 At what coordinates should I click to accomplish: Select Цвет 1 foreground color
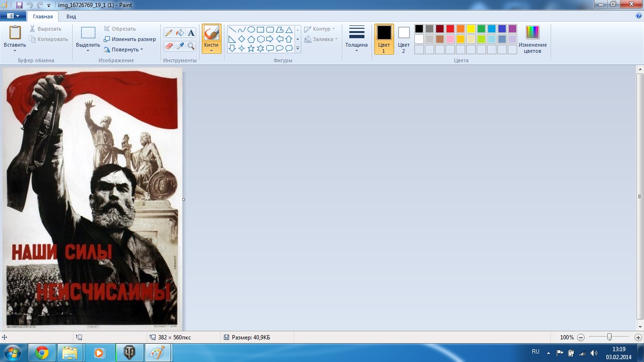[384, 39]
